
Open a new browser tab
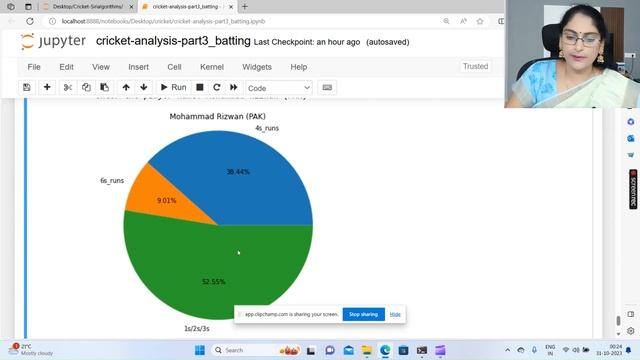pos(244,7)
